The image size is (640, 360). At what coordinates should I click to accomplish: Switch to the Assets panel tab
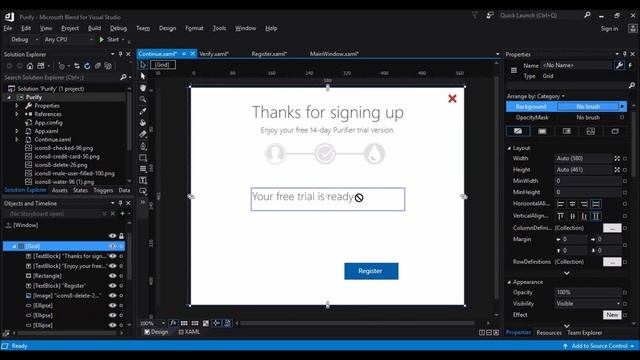tap(60, 190)
